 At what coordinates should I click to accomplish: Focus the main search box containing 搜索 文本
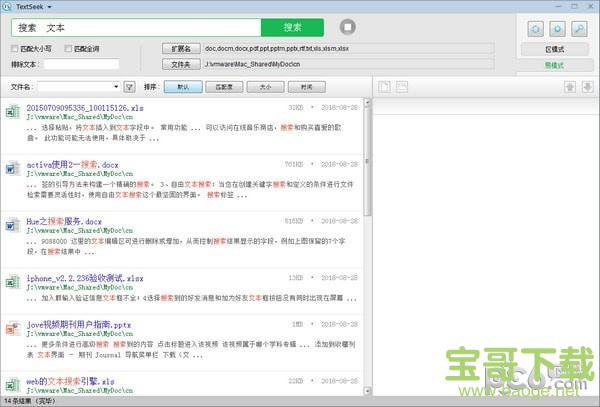point(136,28)
